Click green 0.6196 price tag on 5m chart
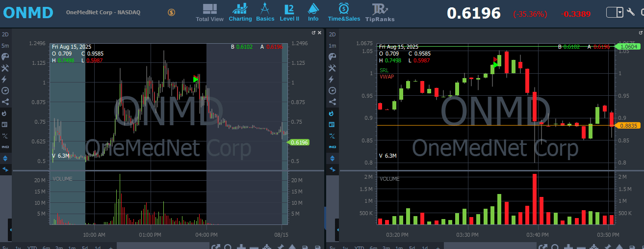Image resolution: width=644 pixels, height=249 pixels. [299, 142]
